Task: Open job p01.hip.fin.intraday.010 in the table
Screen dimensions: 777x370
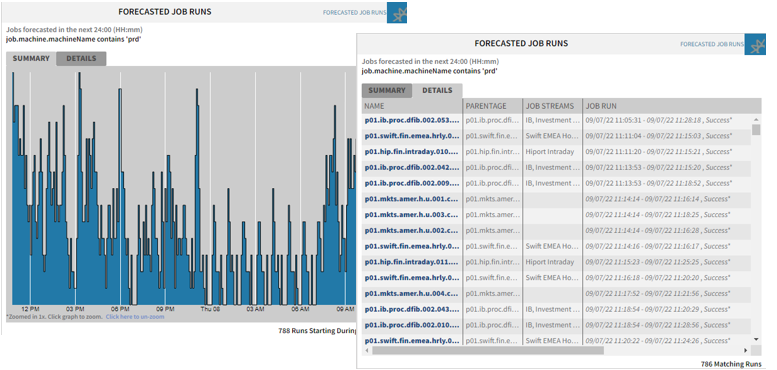Action: click(412, 152)
